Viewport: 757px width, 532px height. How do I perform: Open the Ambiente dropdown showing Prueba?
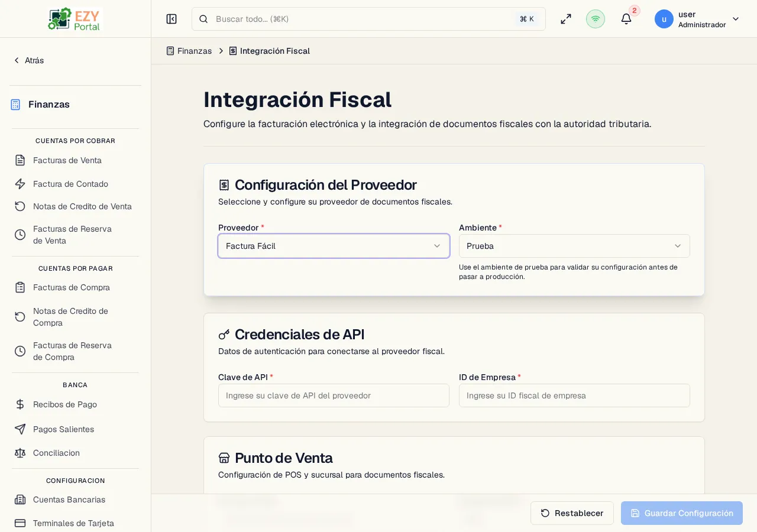pyautogui.click(x=574, y=246)
